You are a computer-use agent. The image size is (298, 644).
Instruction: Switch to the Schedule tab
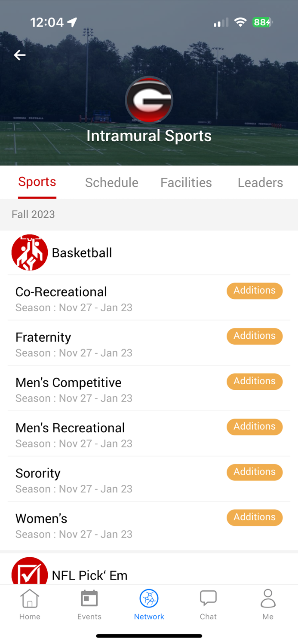111,182
